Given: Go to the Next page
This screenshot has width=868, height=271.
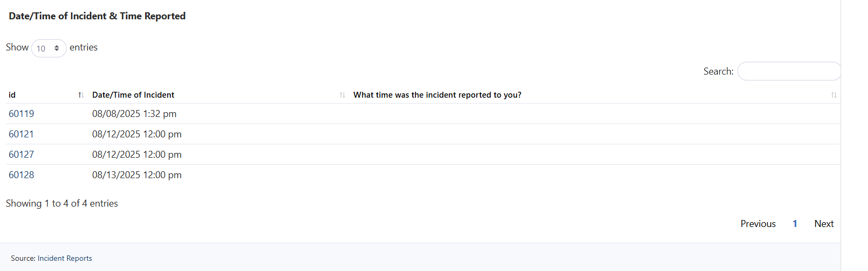Looking at the screenshot, I should (x=823, y=224).
